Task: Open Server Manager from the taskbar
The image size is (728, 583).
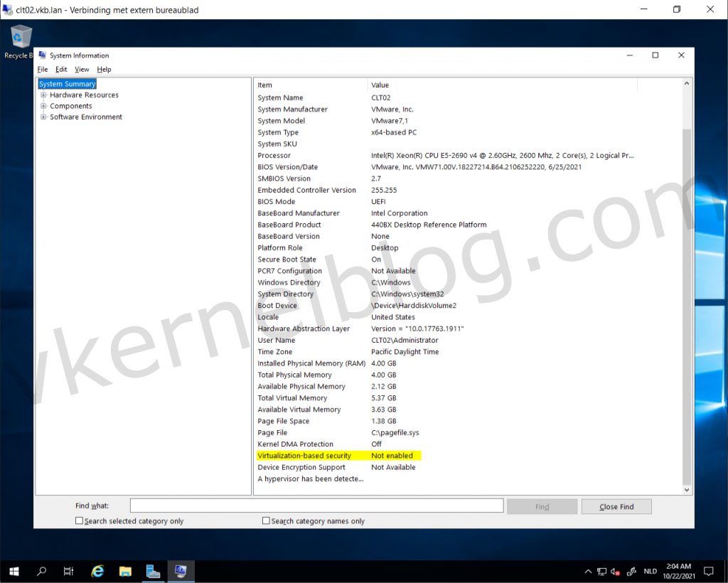Action: coord(153,571)
